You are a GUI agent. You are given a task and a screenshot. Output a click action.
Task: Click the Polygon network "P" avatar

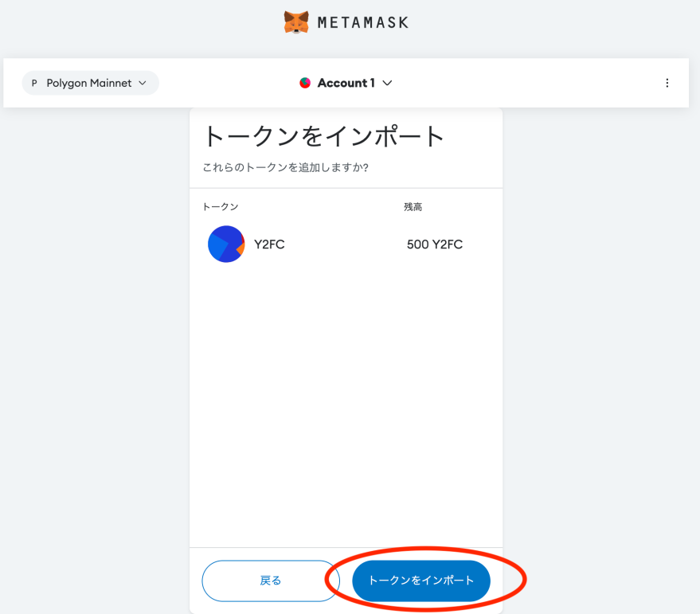click(34, 83)
